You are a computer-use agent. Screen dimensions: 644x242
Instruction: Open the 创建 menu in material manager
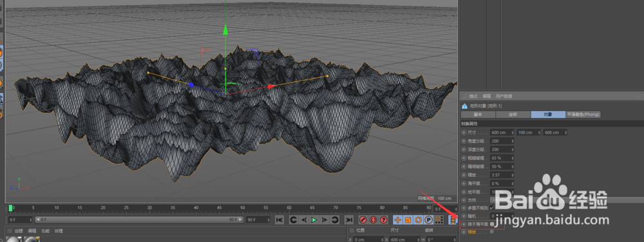pos(19,231)
